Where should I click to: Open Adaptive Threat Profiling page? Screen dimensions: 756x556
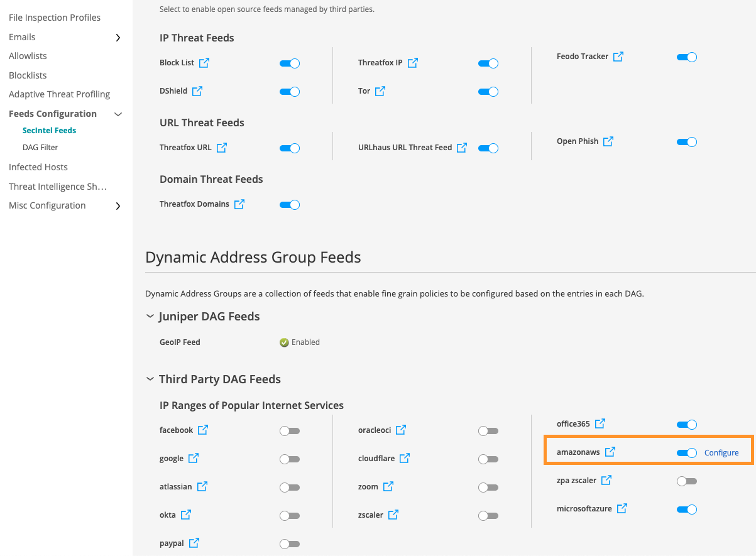[x=59, y=94]
